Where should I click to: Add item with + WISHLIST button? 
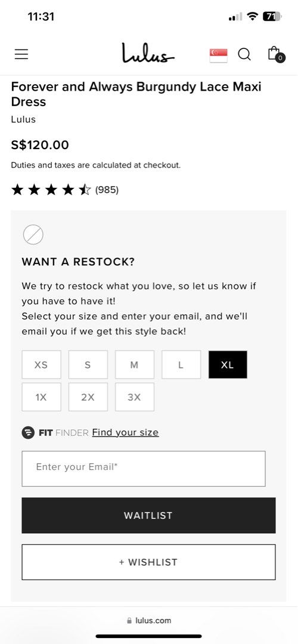click(x=148, y=562)
